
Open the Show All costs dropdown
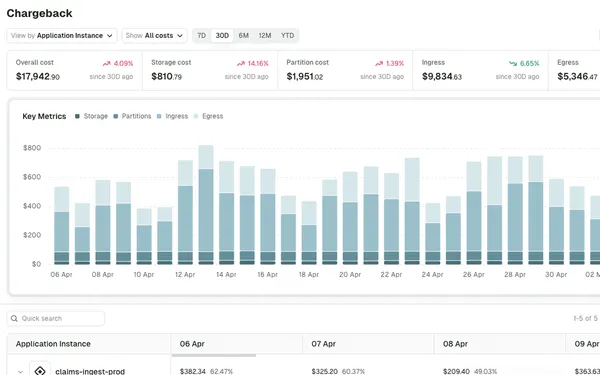click(x=155, y=36)
